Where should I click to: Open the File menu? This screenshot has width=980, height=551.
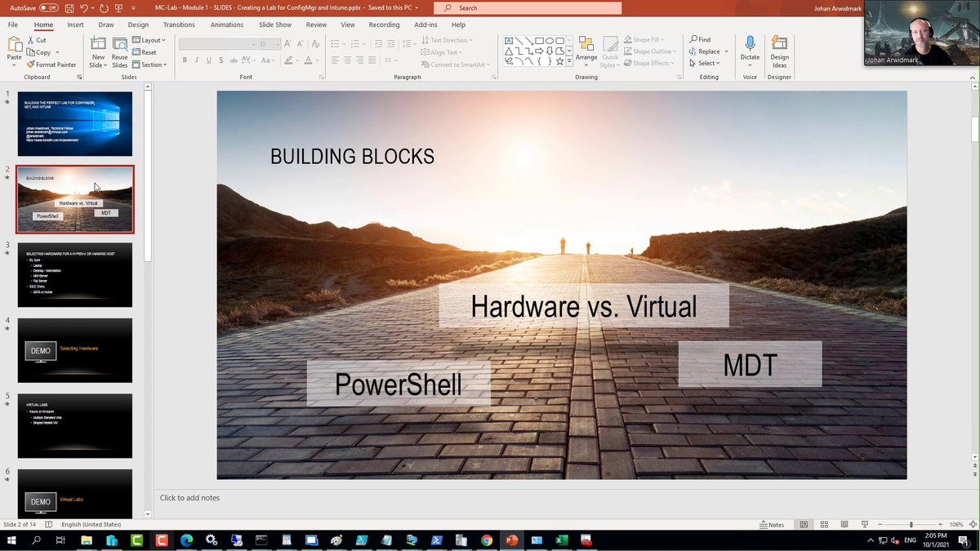click(x=13, y=24)
